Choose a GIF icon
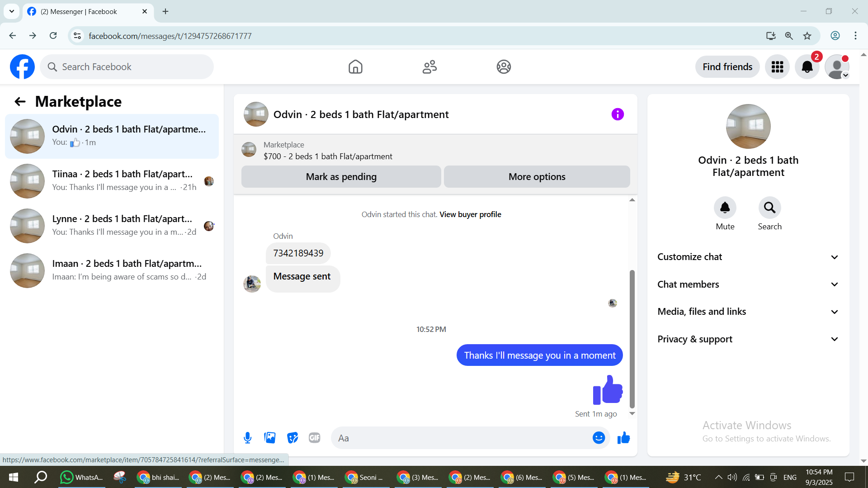 [x=315, y=438]
